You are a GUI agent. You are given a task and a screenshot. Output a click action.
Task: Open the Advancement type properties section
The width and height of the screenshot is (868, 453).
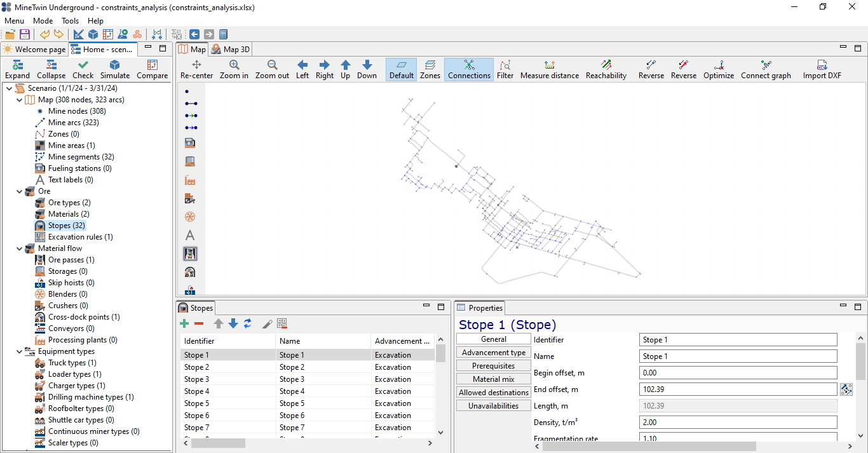coord(494,353)
